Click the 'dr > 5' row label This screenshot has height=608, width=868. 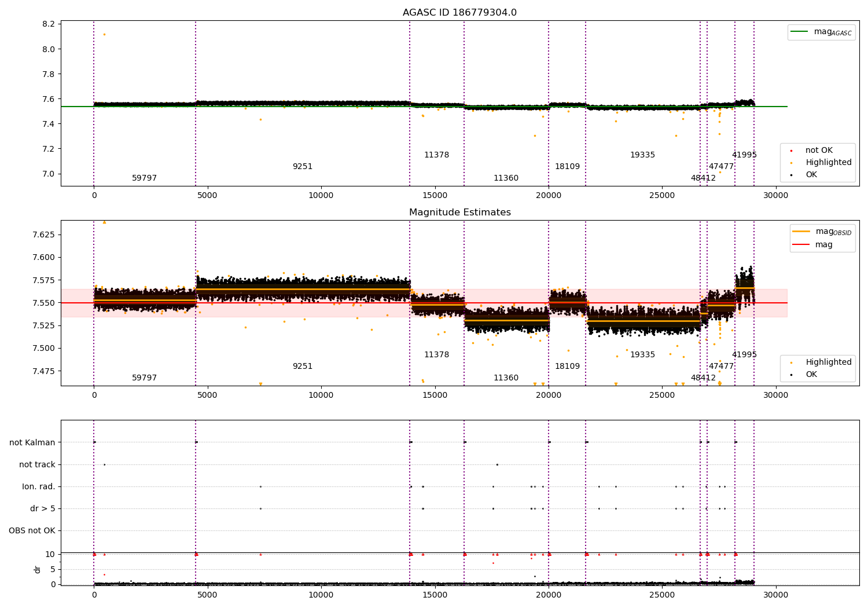click(43, 509)
